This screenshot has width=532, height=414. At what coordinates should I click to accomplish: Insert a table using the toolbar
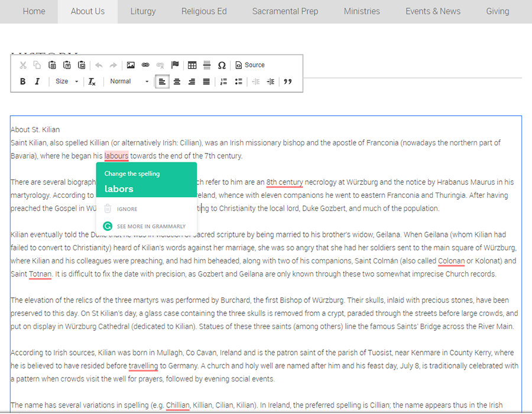[192, 65]
